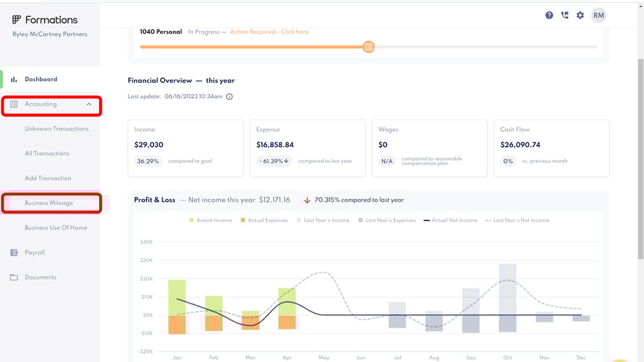The height and width of the screenshot is (362, 644).
Task: Click the Formations logo
Action: (x=45, y=20)
